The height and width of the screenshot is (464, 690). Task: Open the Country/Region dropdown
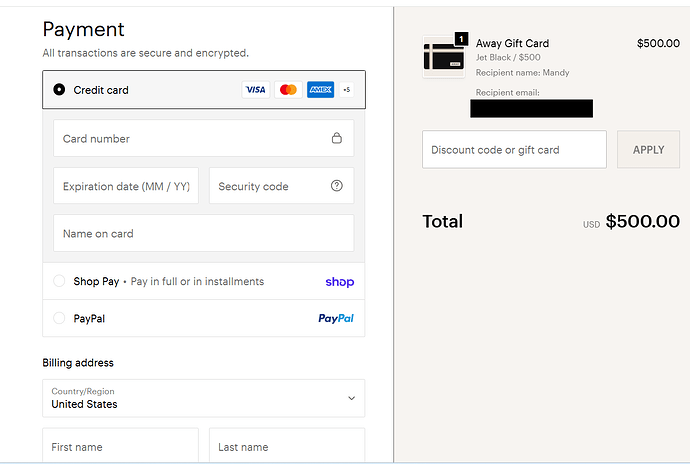[204, 398]
